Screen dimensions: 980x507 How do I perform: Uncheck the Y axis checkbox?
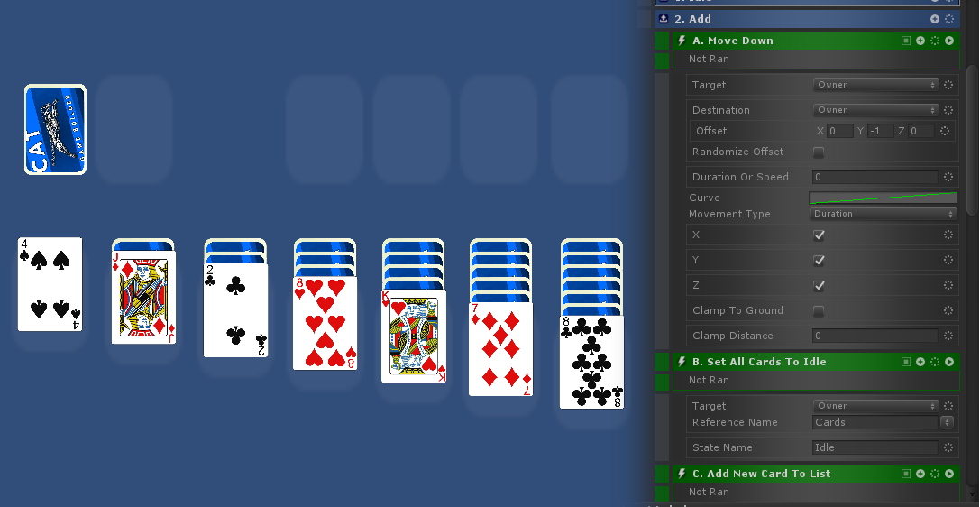[x=818, y=260]
